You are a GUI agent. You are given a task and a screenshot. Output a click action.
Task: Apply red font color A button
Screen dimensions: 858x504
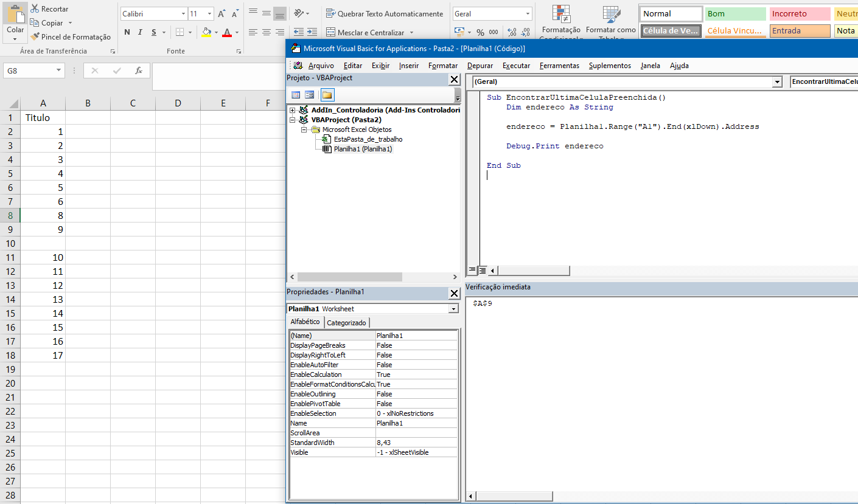click(227, 32)
